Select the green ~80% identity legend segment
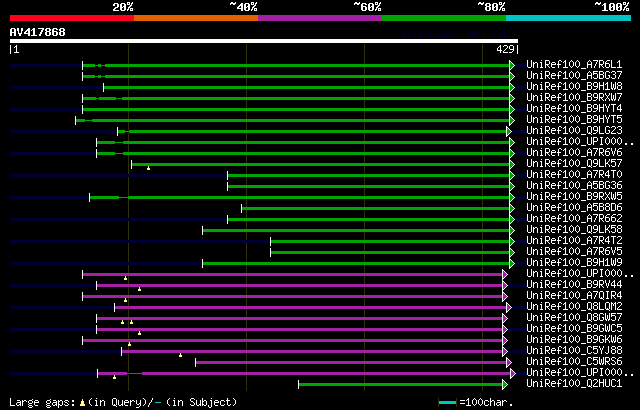This screenshot has width=640, height=410. (444, 18)
